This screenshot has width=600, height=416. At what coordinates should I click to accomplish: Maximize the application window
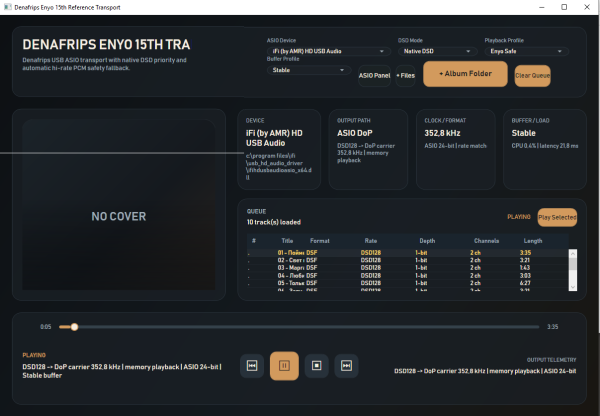pos(564,7)
